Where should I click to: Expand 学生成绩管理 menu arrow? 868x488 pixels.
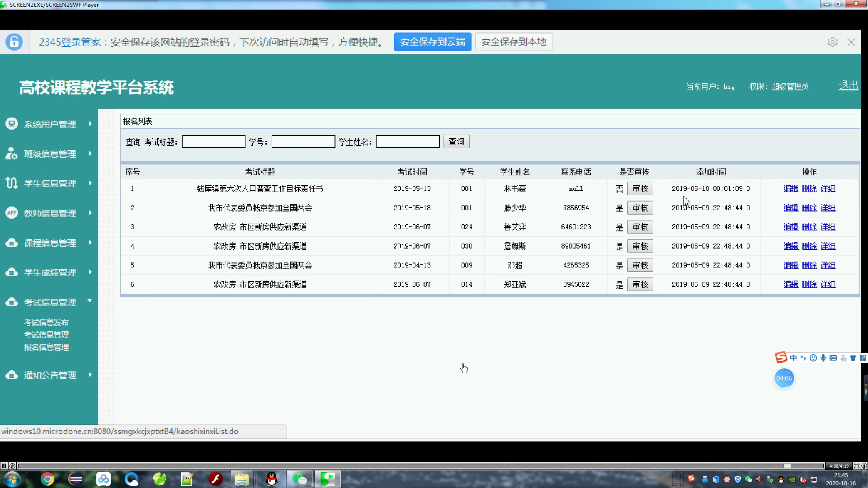(90, 272)
